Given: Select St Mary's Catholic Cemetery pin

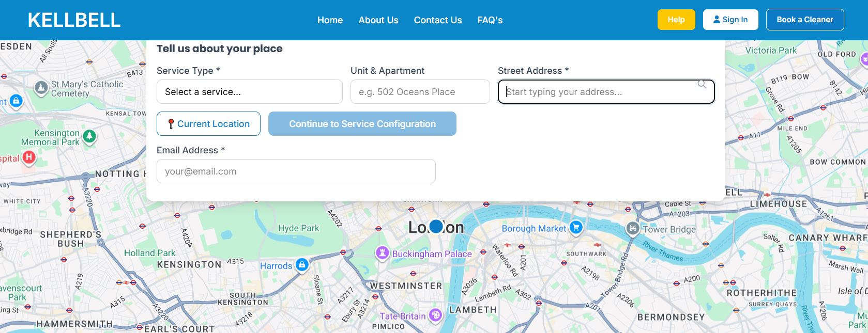Looking at the screenshot, I should (41, 88).
